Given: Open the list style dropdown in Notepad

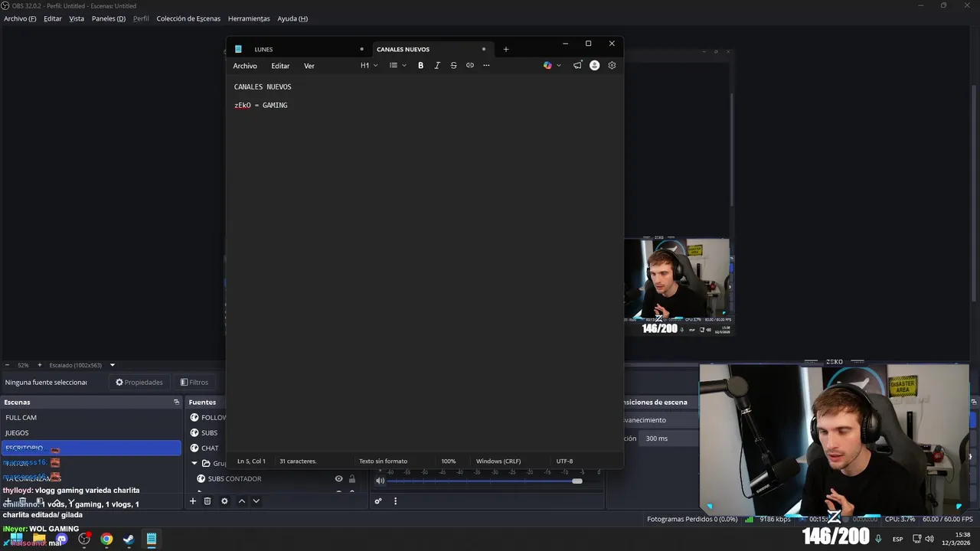Looking at the screenshot, I should [x=397, y=66].
